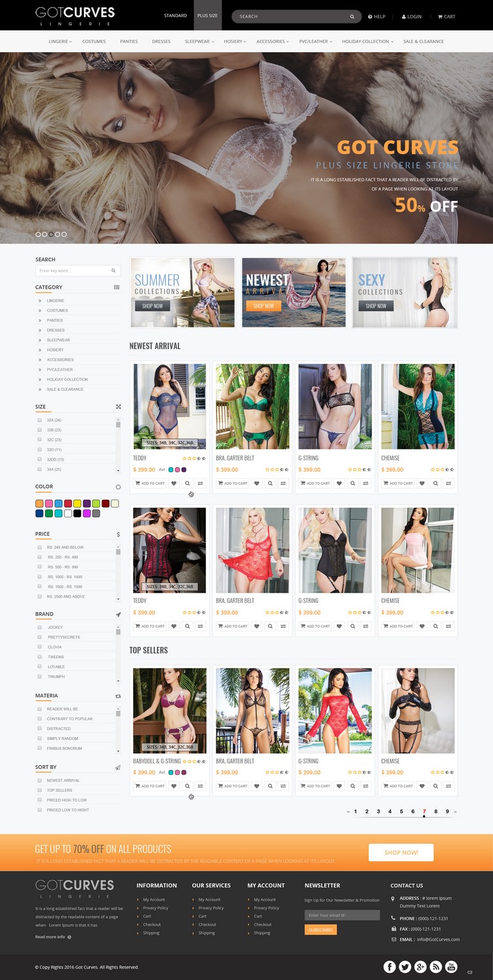The image size is (493, 980).
Task: Quick view Babydoll & G-String with the magnifier
Action: (188, 786)
